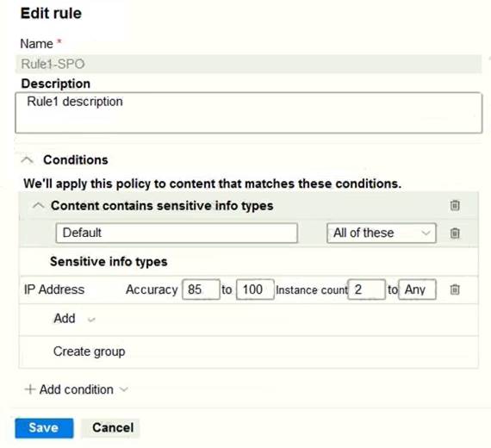Collapse the Conditions section chevron
The width and height of the screenshot is (491, 448).
(x=28, y=160)
